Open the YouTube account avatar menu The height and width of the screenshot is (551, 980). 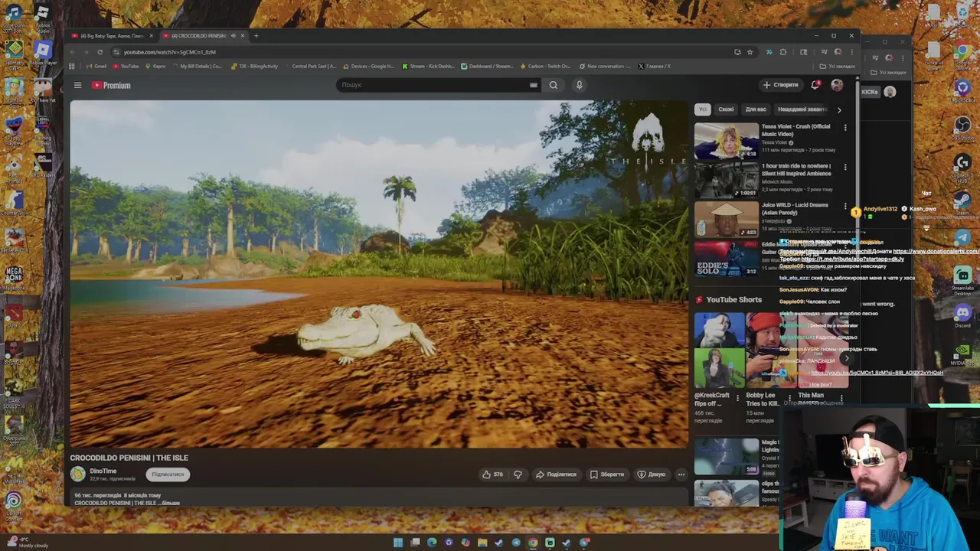click(837, 85)
